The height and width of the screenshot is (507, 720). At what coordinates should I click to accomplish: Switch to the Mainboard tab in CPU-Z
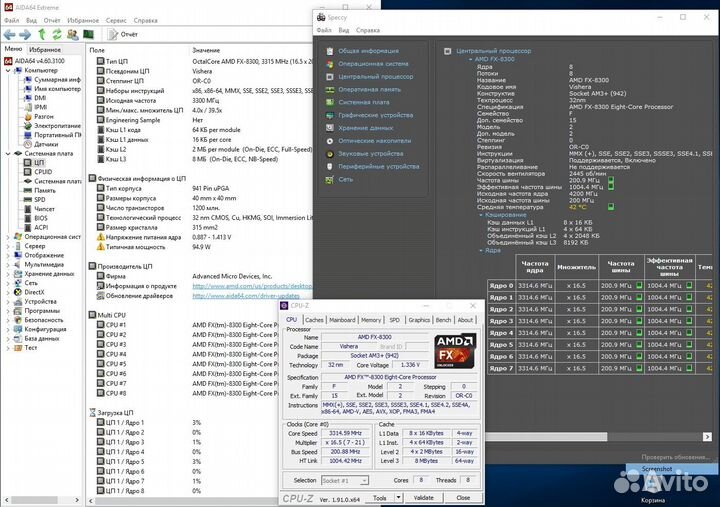click(x=342, y=320)
